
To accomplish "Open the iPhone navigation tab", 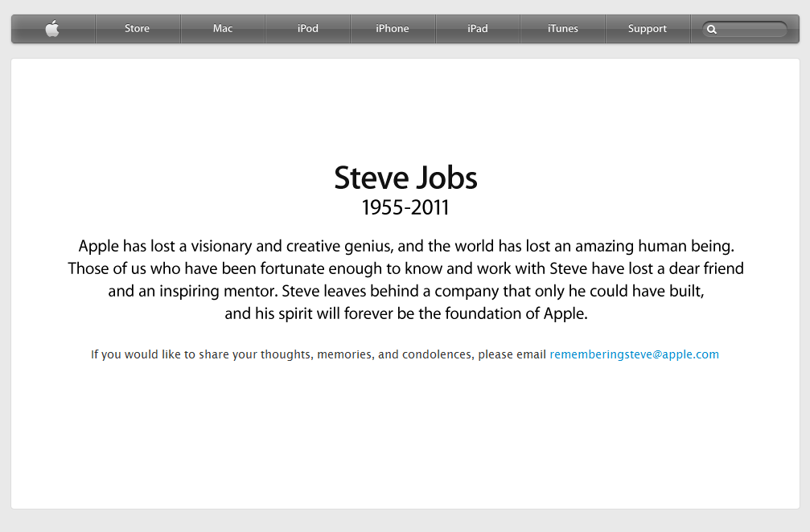I will pos(393,29).
